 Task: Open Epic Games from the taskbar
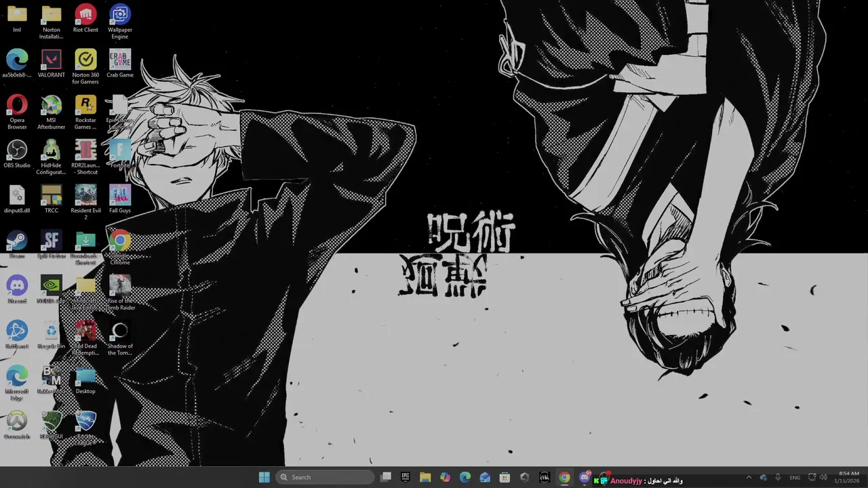pos(406,477)
